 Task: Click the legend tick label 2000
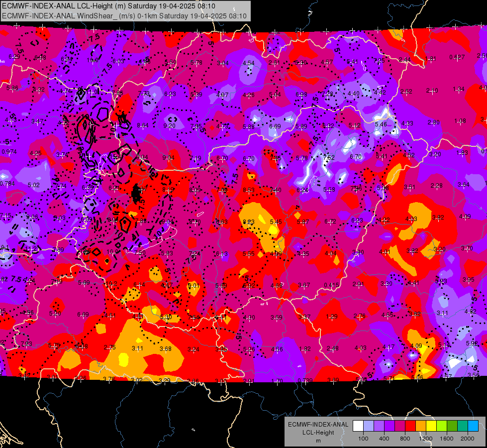pyautogui.click(x=468, y=439)
